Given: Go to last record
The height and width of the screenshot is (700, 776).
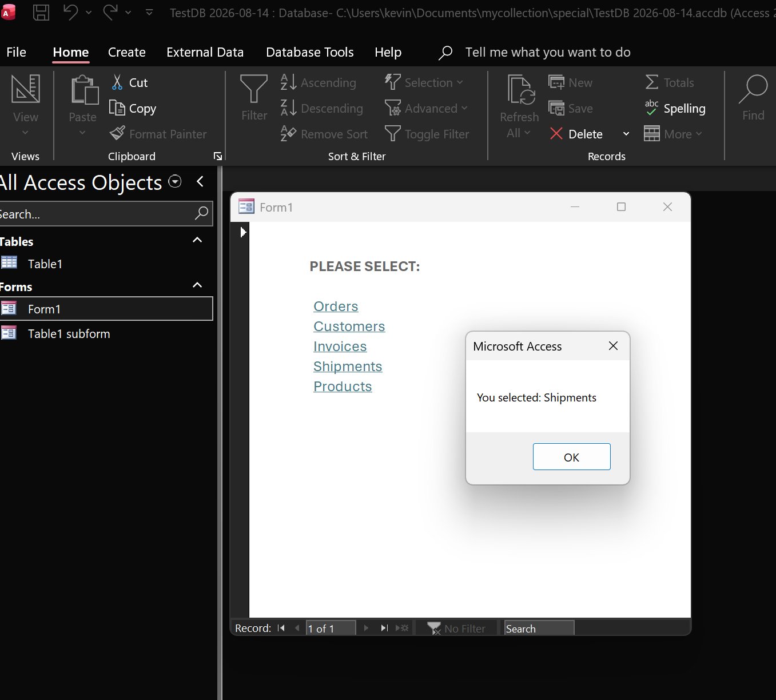Looking at the screenshot, I should coord(384,628).
